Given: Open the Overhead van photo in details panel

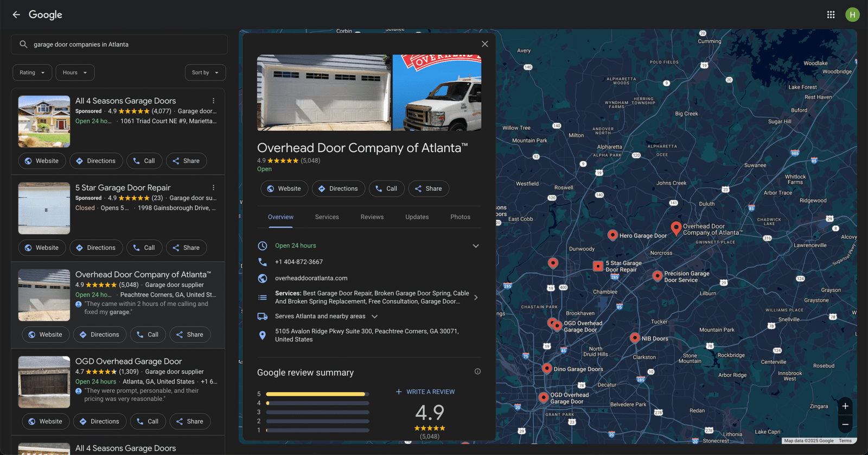Looking at the screenshot, I should [437, 93].
